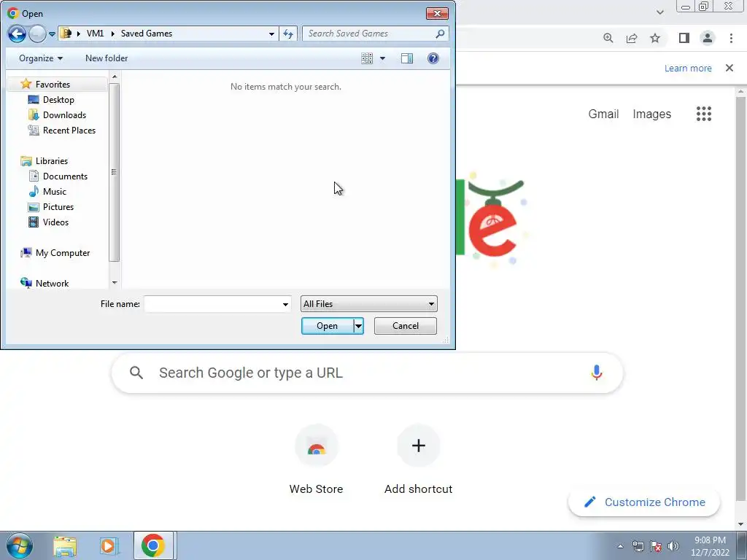Open Help with the question mark icon
The height and width of the screenshot is (560, 747).
point(433,58)
